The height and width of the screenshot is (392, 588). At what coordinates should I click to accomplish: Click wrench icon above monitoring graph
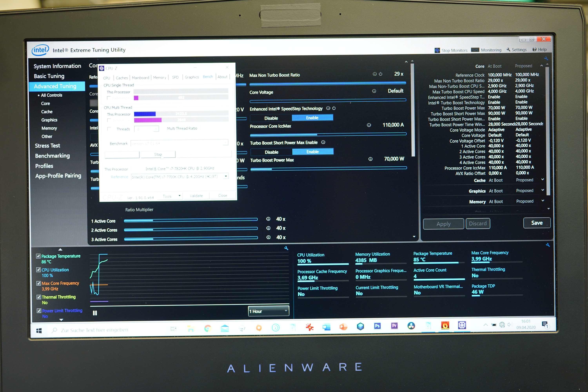tap(286, 248)
